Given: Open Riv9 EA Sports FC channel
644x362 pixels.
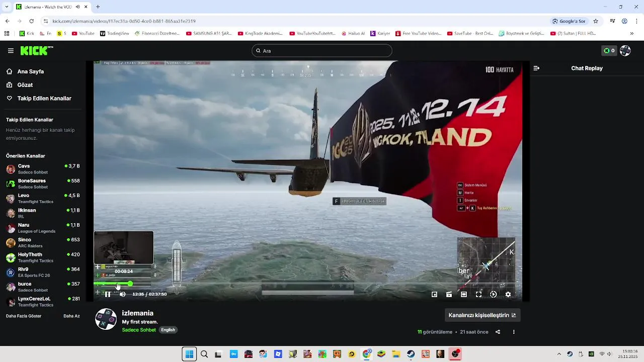Looking at the screenshot, I should (43, 272).
